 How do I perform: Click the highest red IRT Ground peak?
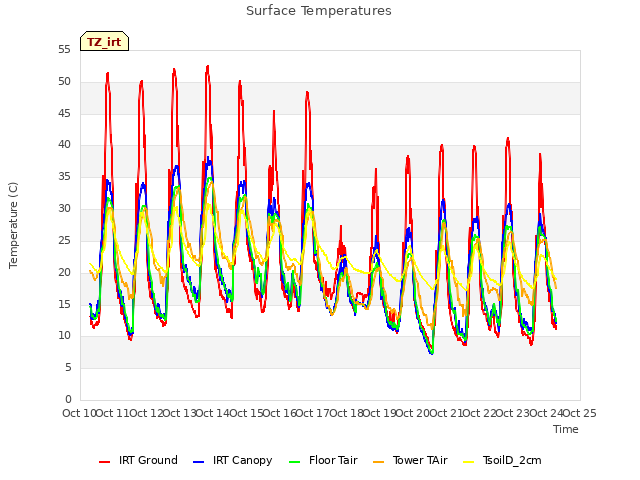[208, 66]
